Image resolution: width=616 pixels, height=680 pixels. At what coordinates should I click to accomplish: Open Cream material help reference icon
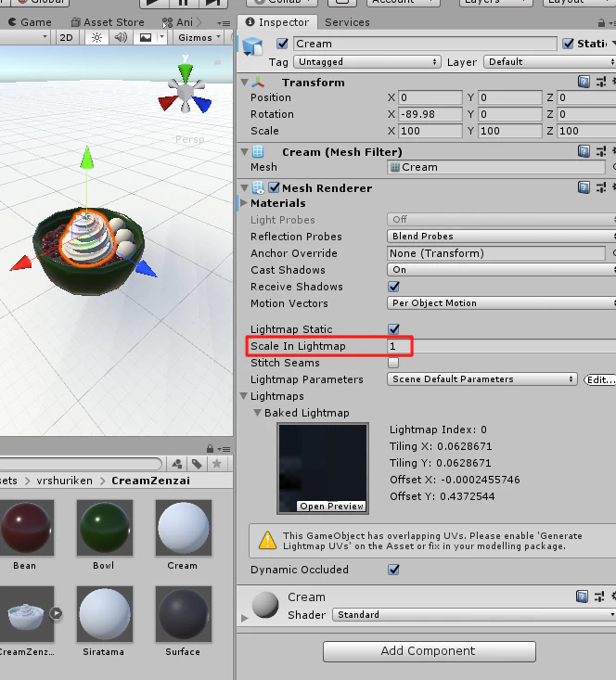582,597
